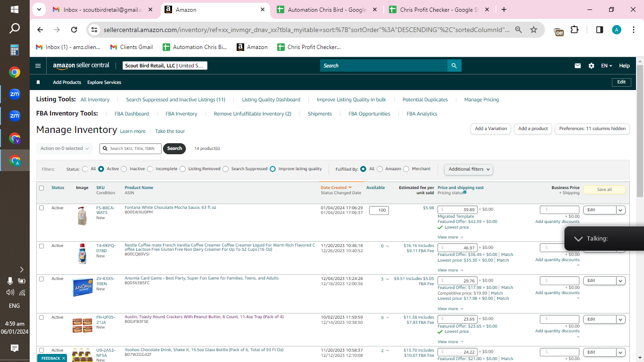
Task: Click the Edit button in the navigation bar
Action: tap(621, 82)
